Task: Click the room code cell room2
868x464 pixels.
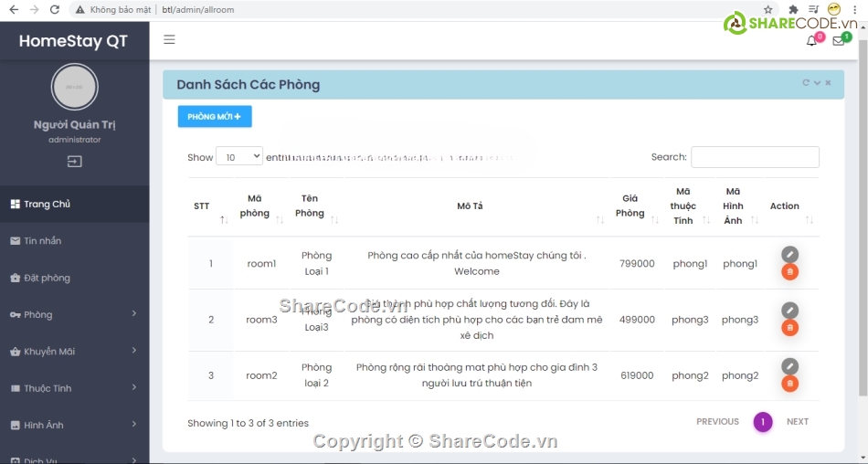Action: 261,375
